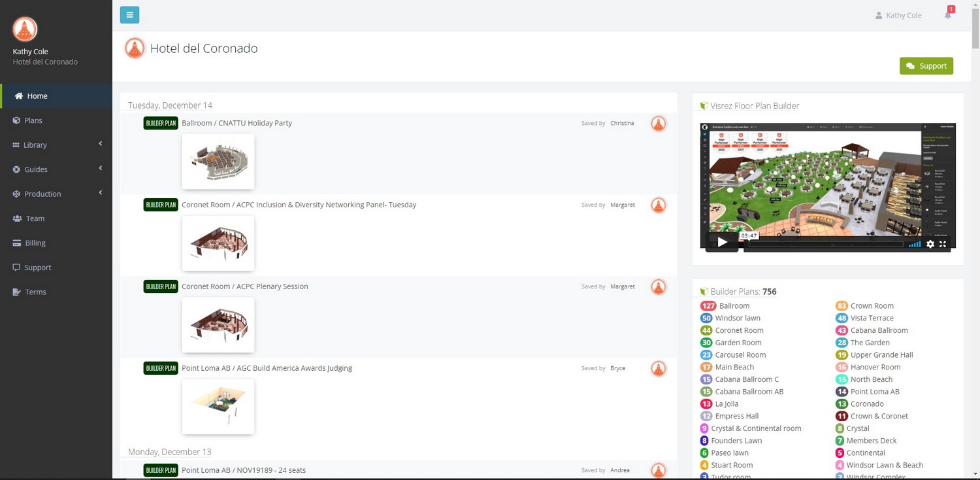The height and width of the screenshot is (480, 980).
Task: Click the avatar on ACPC Plenary Session row
Action: coord(659,286)
